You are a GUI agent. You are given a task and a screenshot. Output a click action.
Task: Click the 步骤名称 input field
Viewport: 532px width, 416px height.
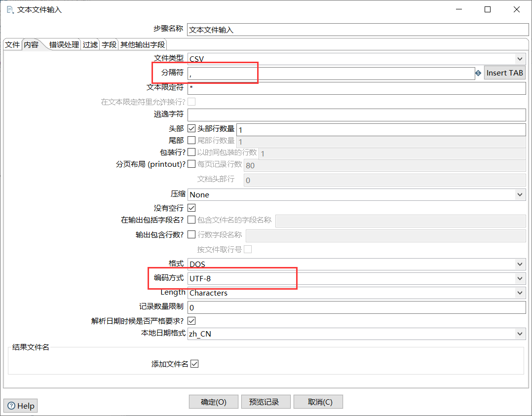(358, 30)
